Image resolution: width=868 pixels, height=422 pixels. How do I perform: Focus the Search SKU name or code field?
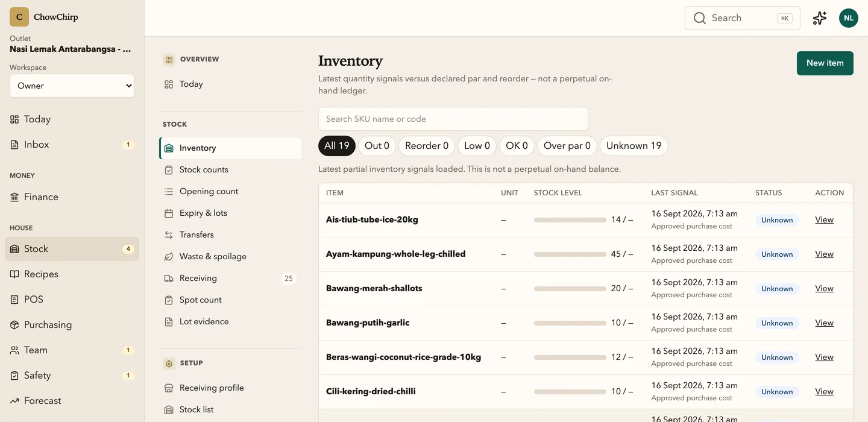tap(453, 119)
